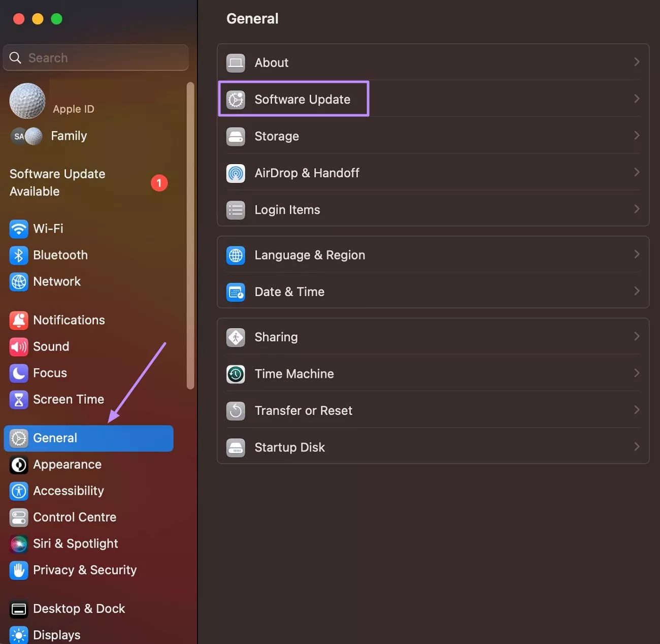Click the "Transfer or Reset" label

pyautogui.click(x=303, y=410)
